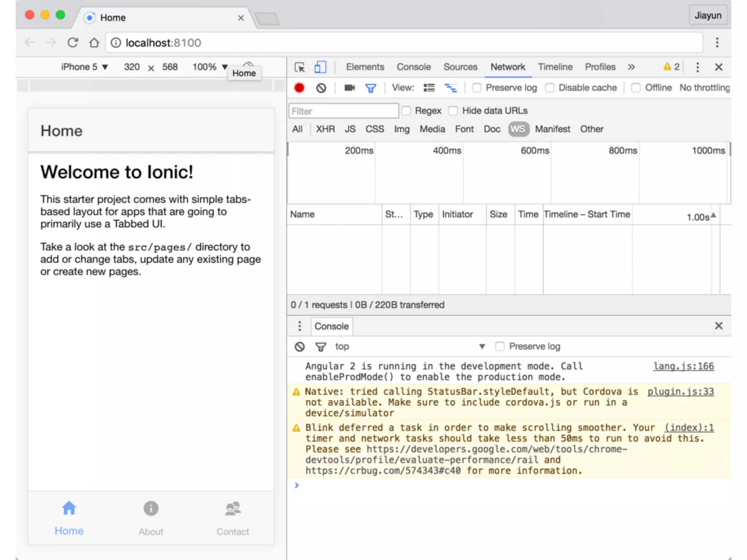
Task: Toggle device toolbar icon in DevTools
Action: click(x=320, y=67)
